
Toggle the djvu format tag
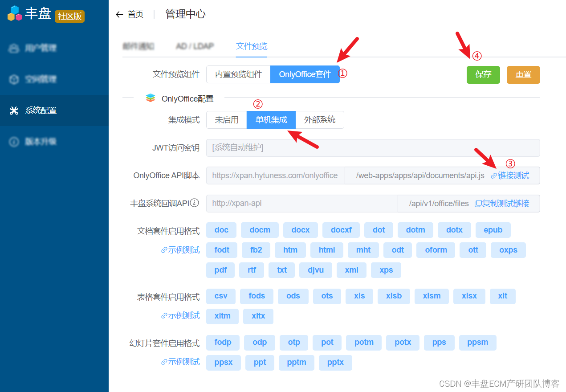[x=316, y=270]
